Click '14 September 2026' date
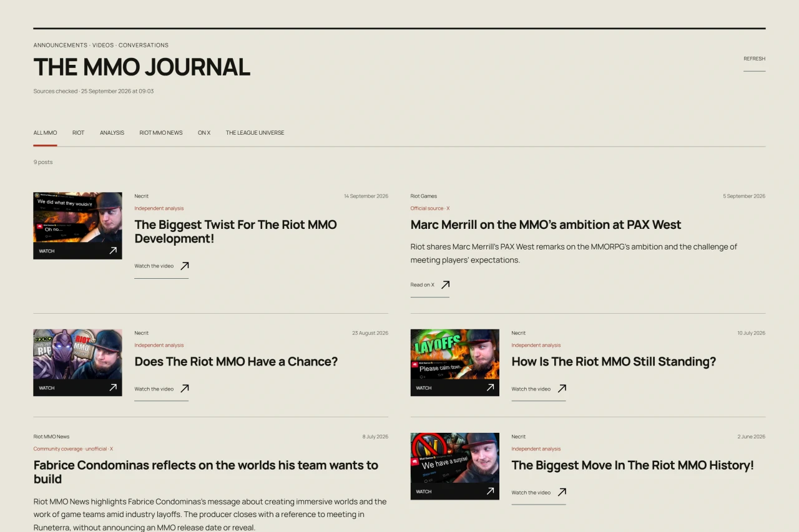Image resolution: width=799 pixels, height=532 pixels. pos(366,196)
